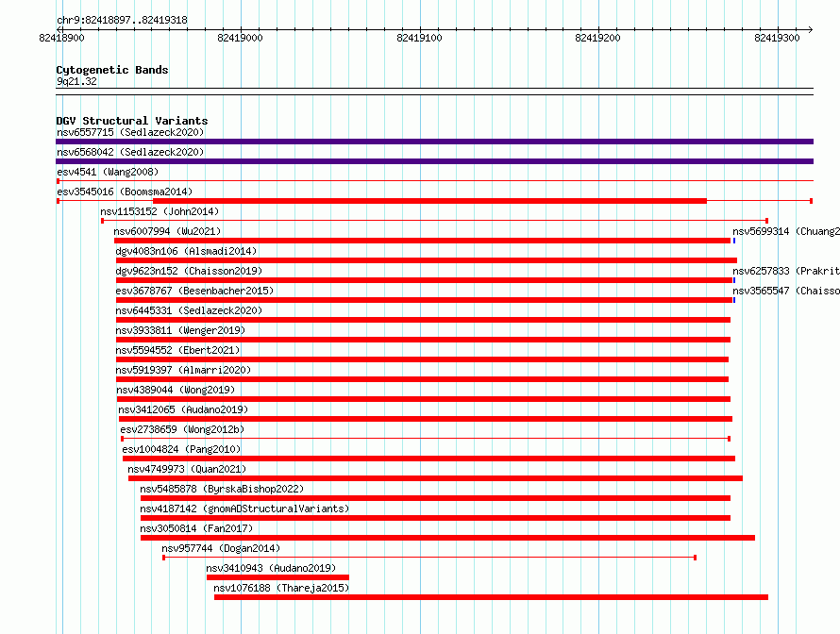Screen dimensions: 840x634
Task: Open variant nsv3050814 (Fan2017)
Action: [x=196, y=528]
